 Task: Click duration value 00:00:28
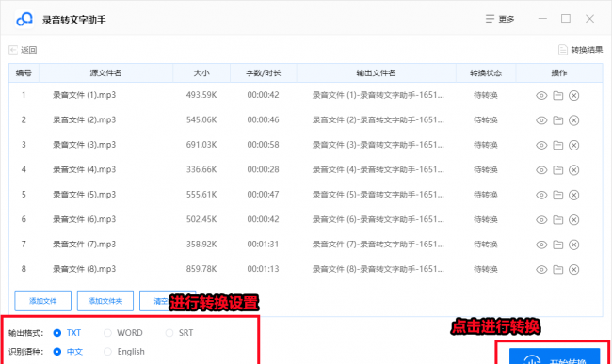coord(263,169)
